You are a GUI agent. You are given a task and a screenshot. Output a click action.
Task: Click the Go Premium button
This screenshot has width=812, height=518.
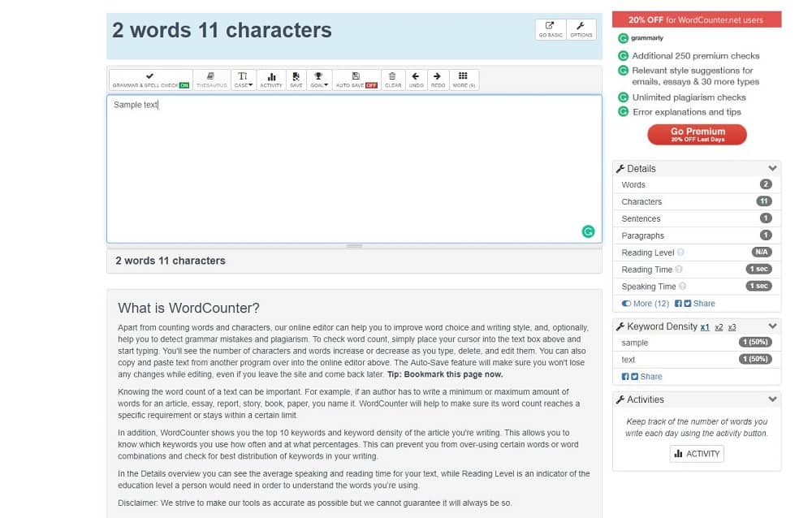697,134
